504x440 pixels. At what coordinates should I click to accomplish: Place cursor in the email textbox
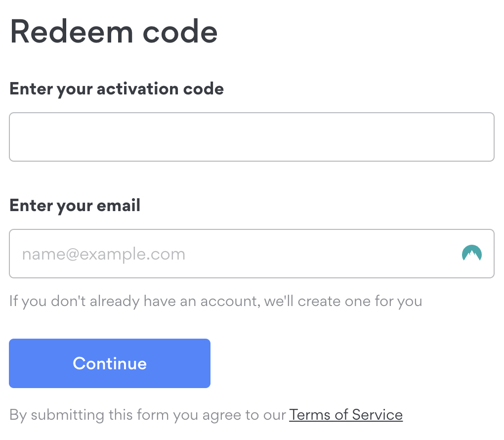(252, 254)
